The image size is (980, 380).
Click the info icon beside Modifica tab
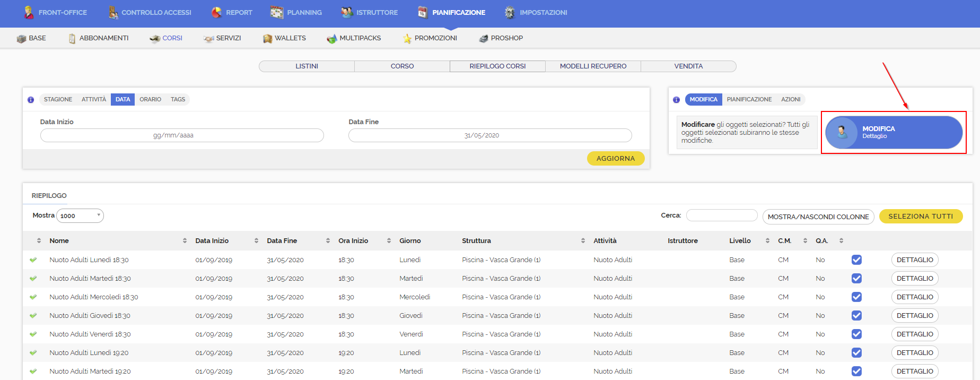click(676, 100)
